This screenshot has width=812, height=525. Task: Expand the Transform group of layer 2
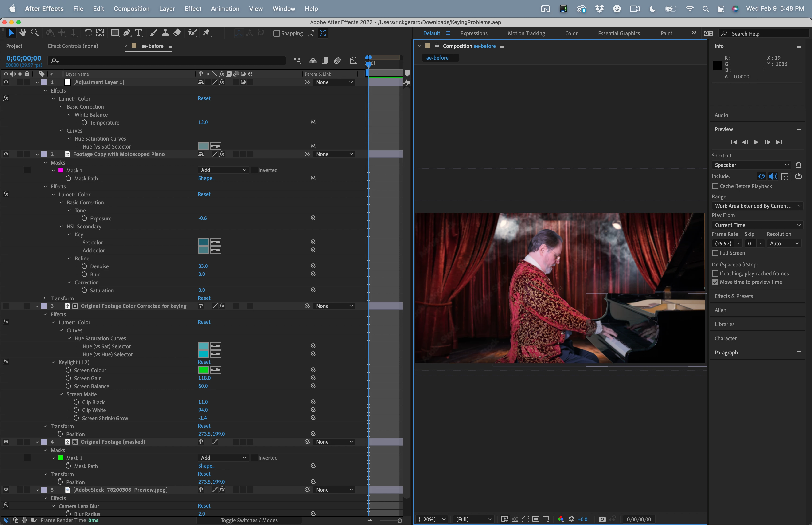[x=45, y=298]
